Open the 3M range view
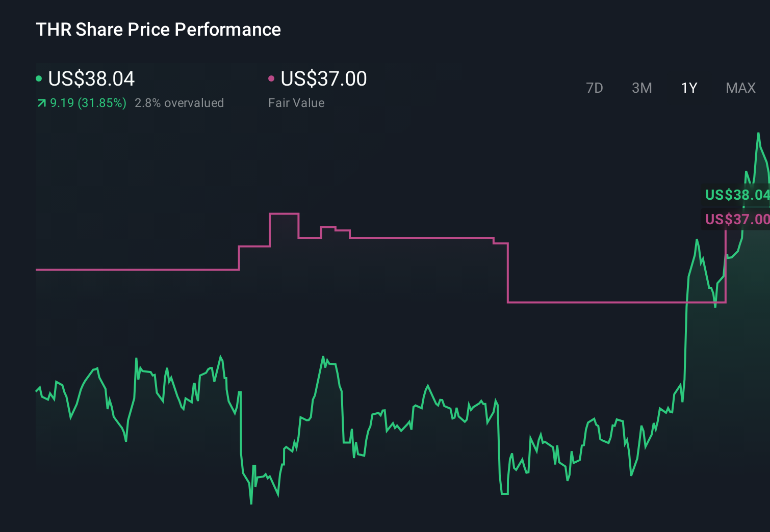Image resolution: width=770 pixels, height=532 pixels. (x=641, y=88)
